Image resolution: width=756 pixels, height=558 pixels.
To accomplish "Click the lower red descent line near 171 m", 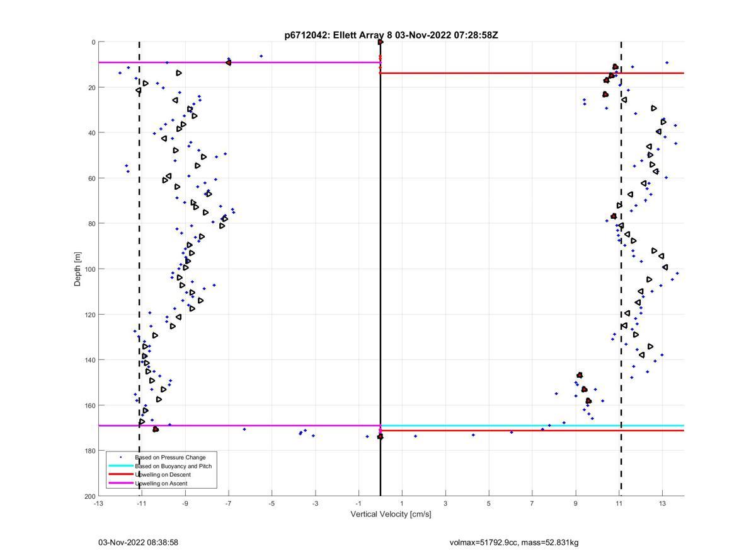I will (532, 430).
